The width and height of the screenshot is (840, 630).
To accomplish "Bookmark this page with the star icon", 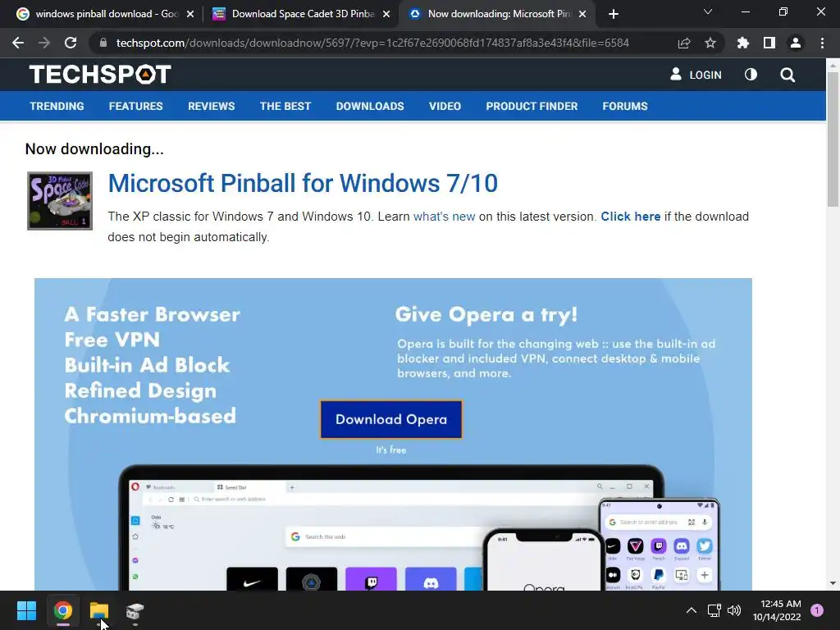I will (710, 43).
